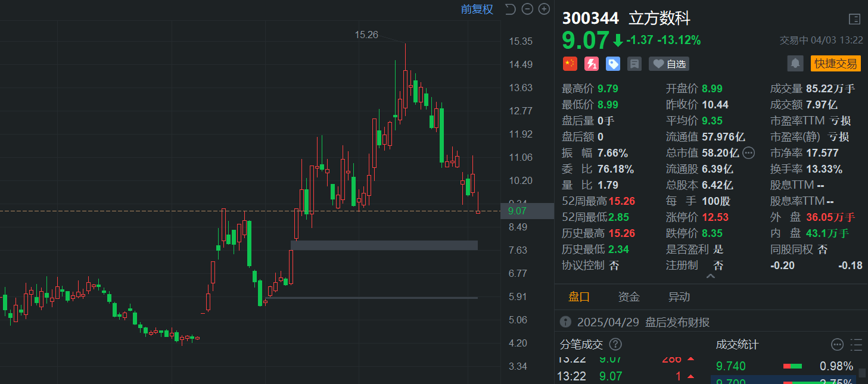This screenshot has width=868, height=384.
Task: Open the help icon beside 分笔成交
Action: click(616, 344)
